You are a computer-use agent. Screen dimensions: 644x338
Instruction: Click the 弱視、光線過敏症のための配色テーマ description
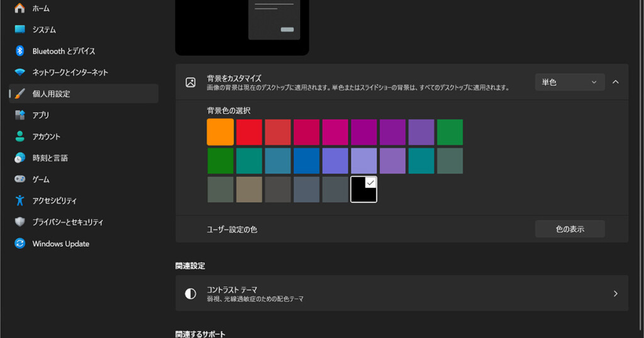(x=255, y=299)
